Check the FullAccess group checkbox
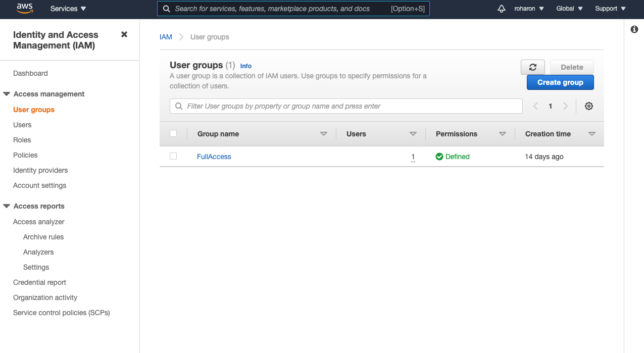 173,156
